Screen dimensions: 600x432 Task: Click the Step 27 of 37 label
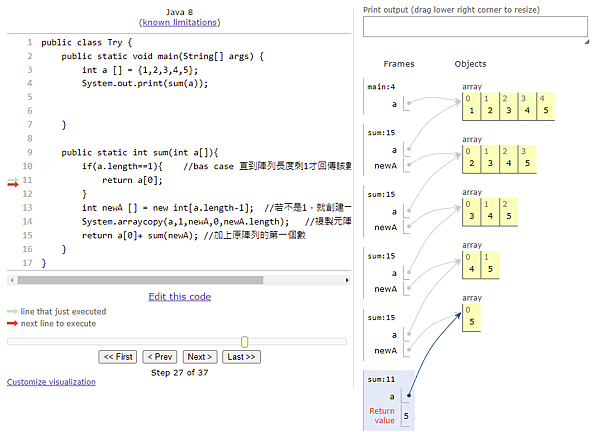pyautogui.click(x=179, y=373)
